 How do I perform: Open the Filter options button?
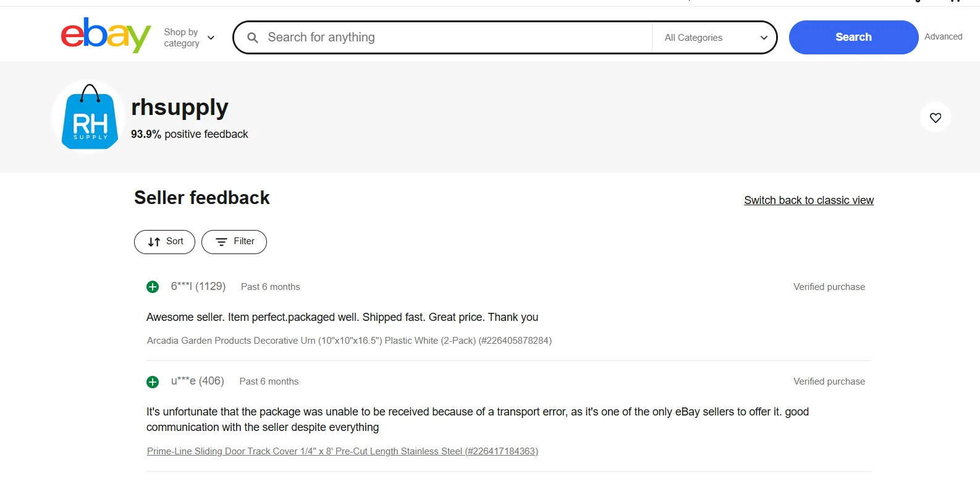point(234,242)
